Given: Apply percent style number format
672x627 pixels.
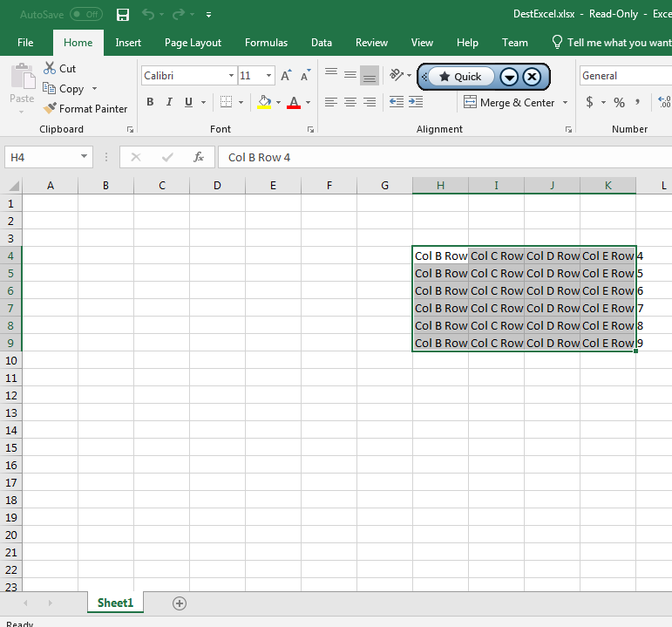Looking at the screenshot, I should [619, 102].
